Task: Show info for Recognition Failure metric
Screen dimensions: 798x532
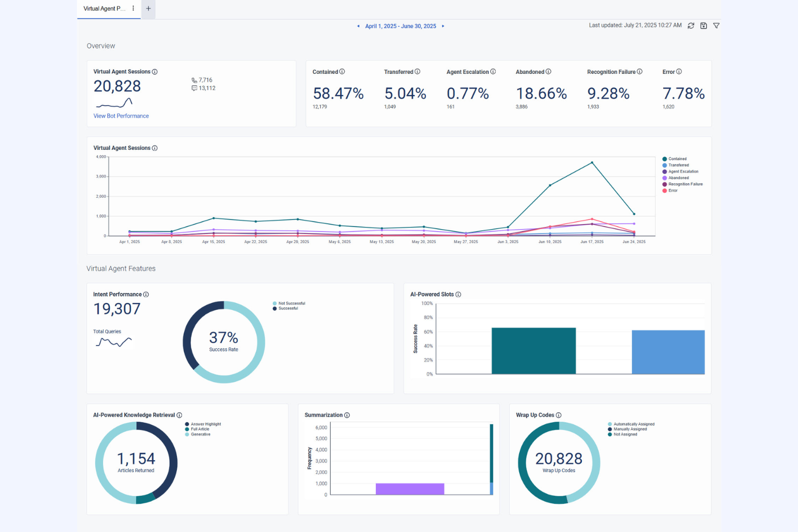Action: click(639, 72)
